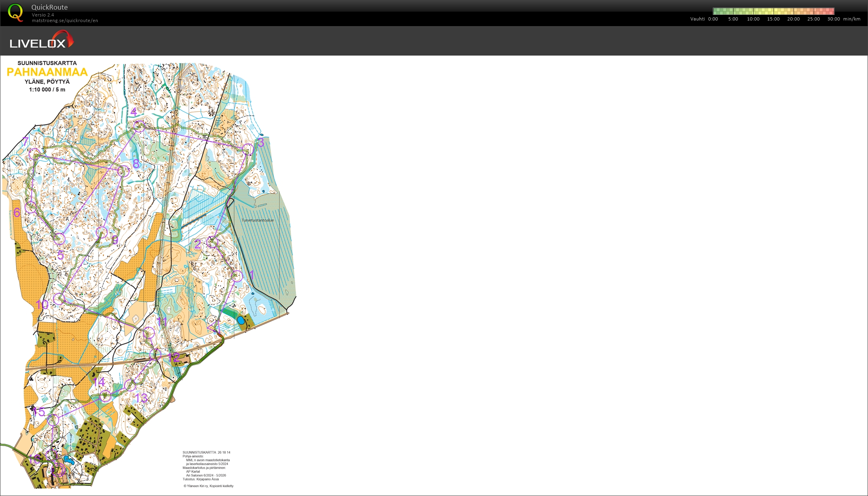Click the PAHNAANMAA map title
Screen dimensions: 868x496
pos(47,72)
